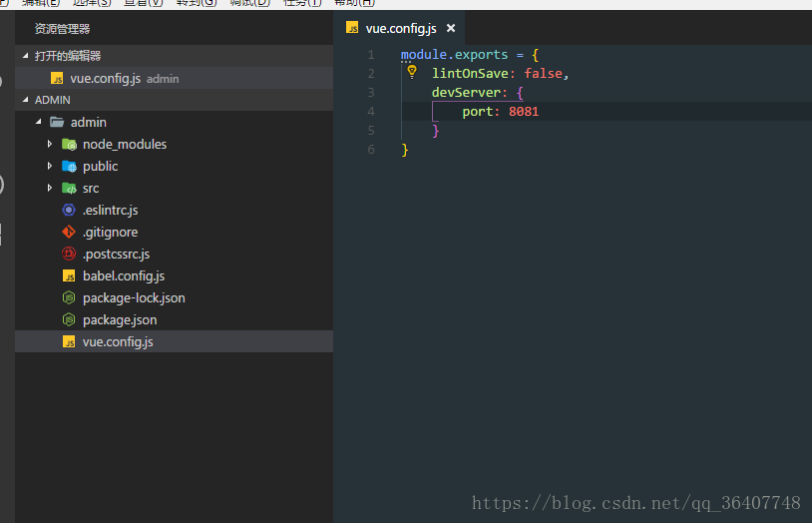Close the vue.config.js editor tab

(451, 28)
